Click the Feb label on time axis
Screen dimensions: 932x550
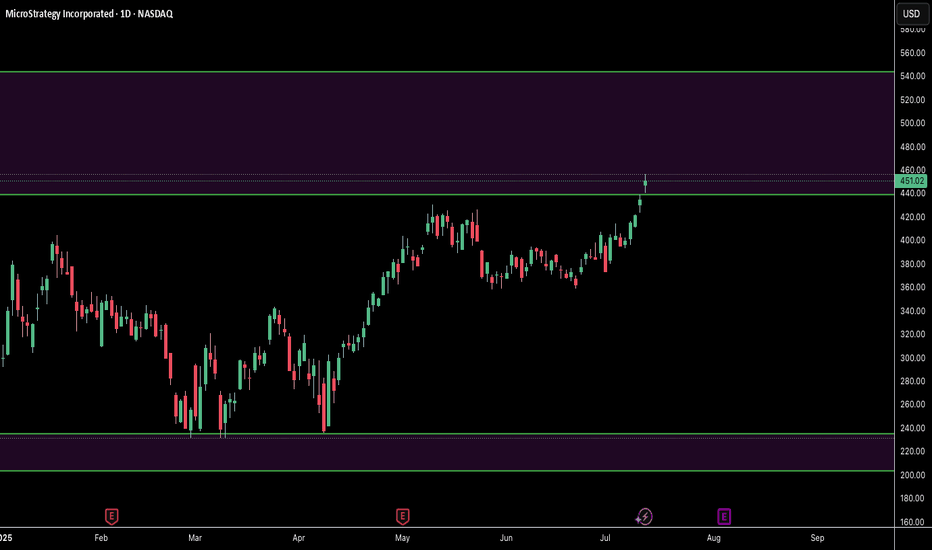click(x=101, y=538)
